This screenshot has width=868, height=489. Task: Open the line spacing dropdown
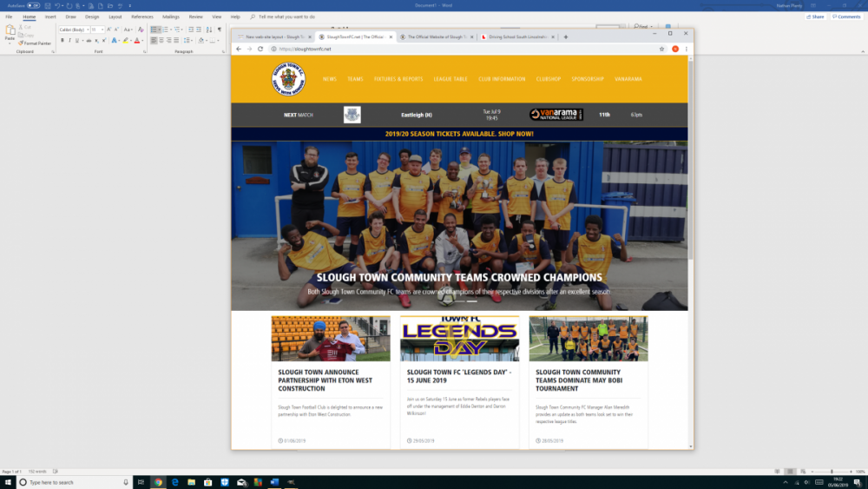pos(188,41)
